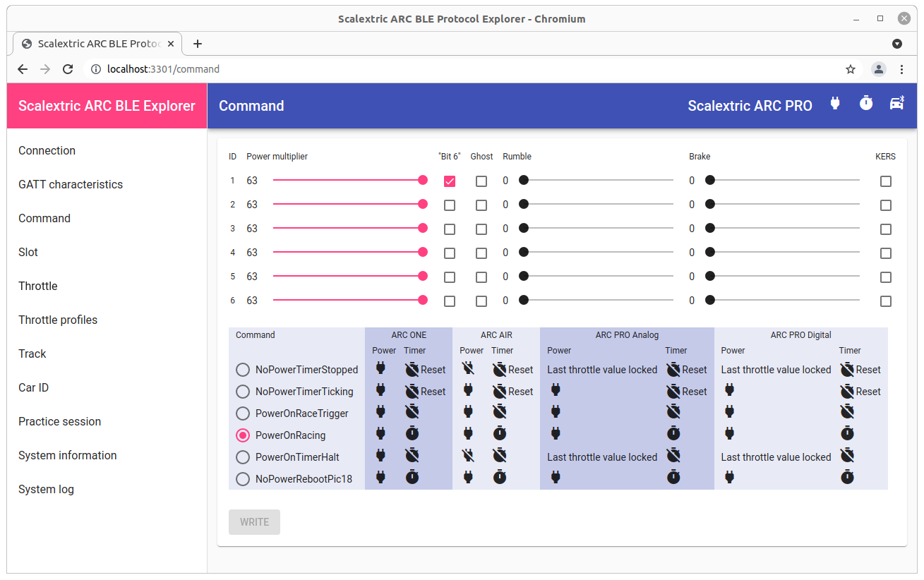
Task: Uncheck the "Bit 6" checkbox for slot 1
Action: [x=450, y=181]
